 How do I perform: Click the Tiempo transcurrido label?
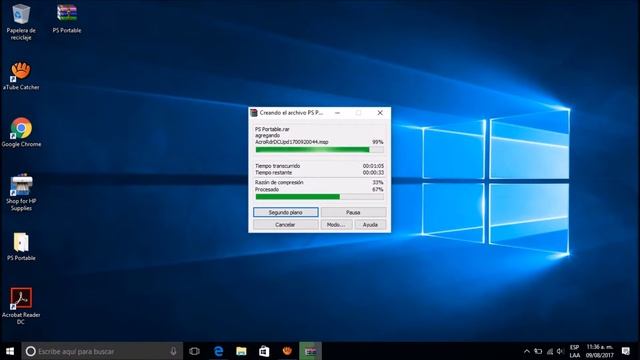[x=278, y=166]
